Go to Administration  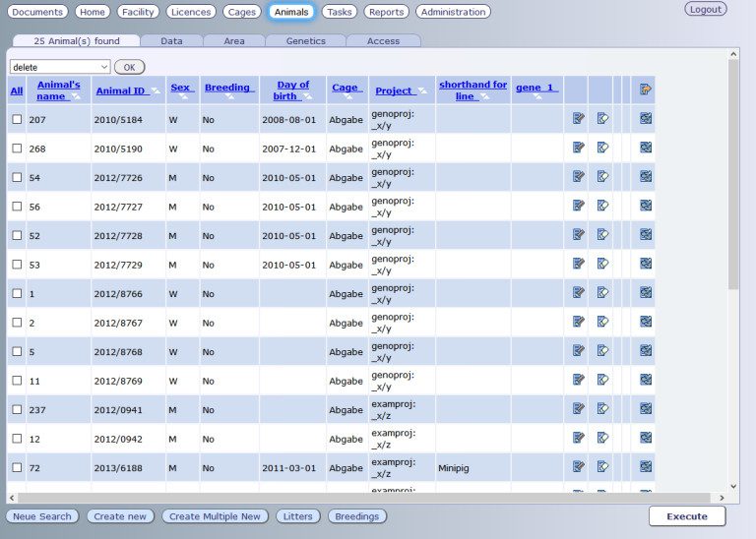click(x=453, y=12)
